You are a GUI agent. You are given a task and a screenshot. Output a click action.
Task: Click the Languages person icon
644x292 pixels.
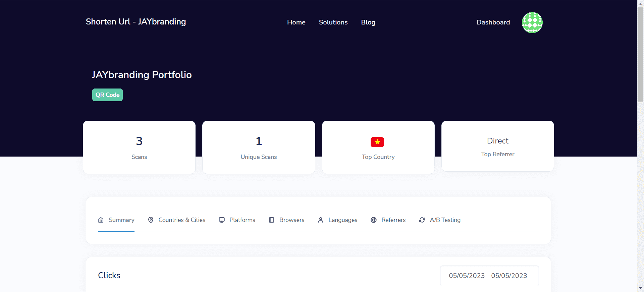coord(321,220)
